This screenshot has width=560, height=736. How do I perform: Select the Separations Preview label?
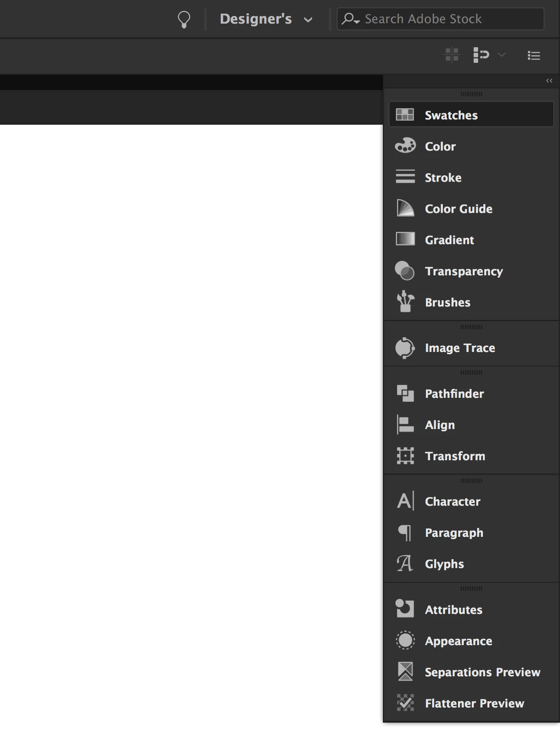pos(483,672)
